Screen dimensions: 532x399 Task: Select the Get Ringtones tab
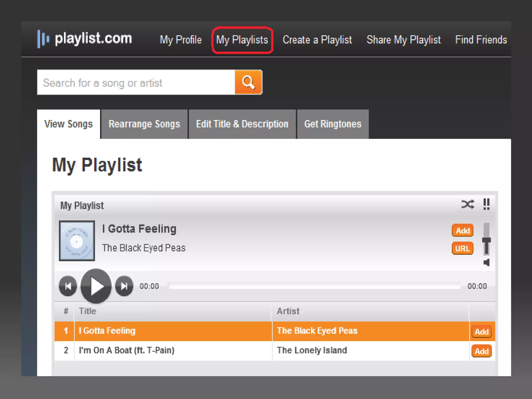point(332,124)
